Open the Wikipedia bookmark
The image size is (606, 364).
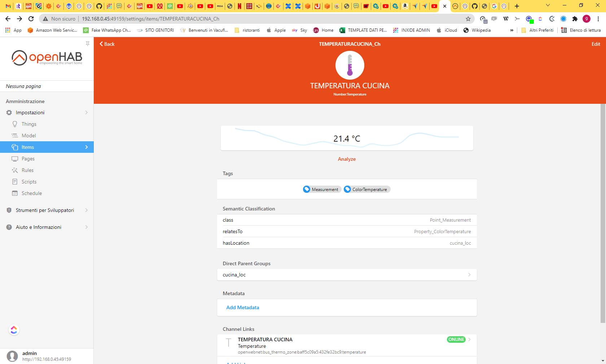tap(477, 30)
